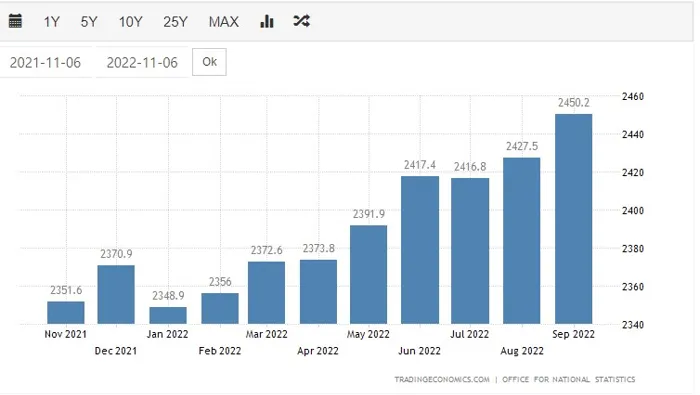Click the Nov 2021 bar labeled 2351.6
The height and width of the screenshot is (395, 700).
pos(66,313)
